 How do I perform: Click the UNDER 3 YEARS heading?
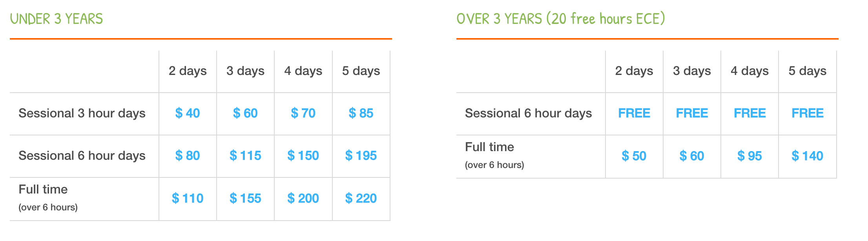pyautogui.click(x=57, y=19)
